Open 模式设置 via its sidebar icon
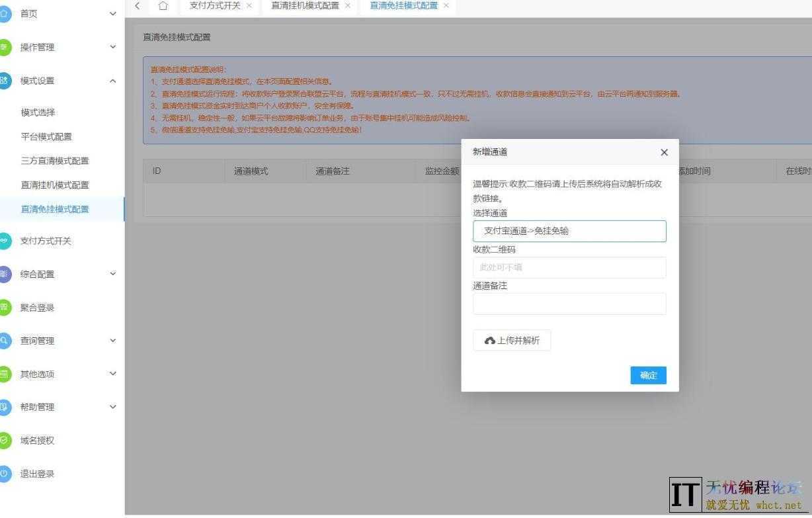812x518 pixels. (7, 80)
